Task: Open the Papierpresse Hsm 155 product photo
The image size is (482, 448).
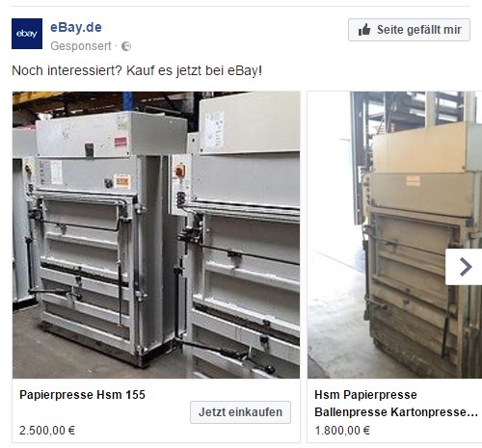Action: [x=156, y=235]
